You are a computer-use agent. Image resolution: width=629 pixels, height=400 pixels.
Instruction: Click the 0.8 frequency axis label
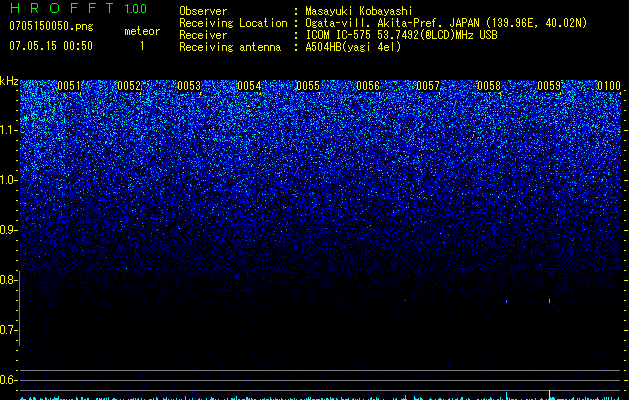coord(9,280)
